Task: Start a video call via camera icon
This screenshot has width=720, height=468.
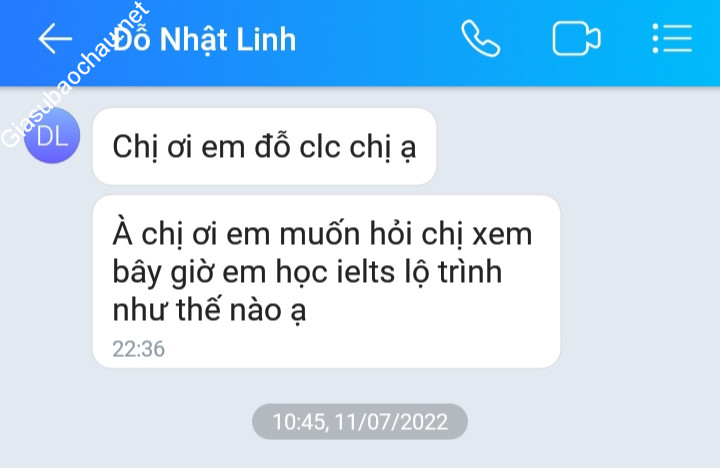Action: (x=576, y=39)
